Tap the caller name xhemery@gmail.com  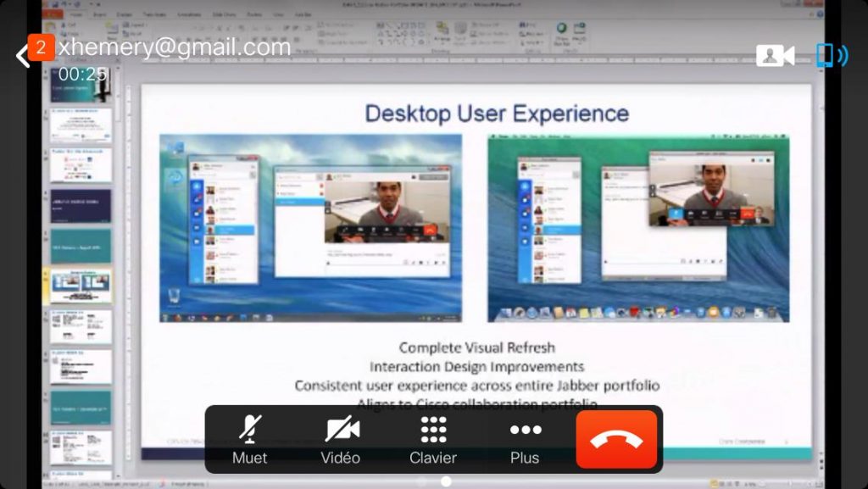click(x=175, y=47)
